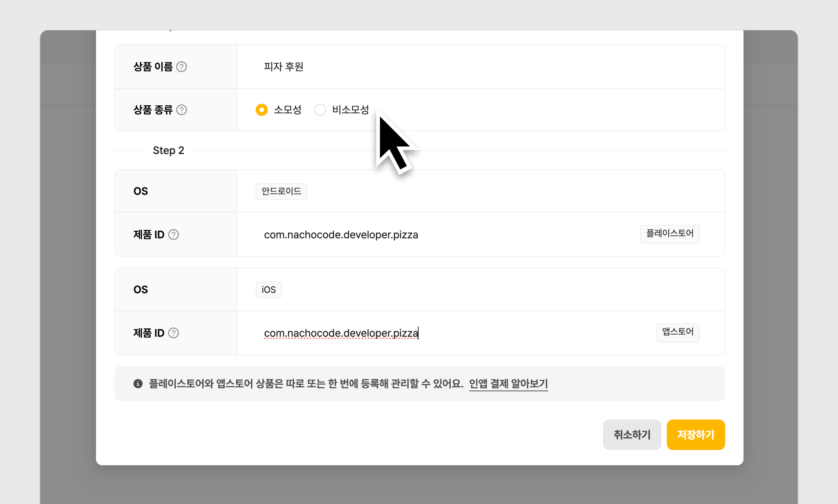Screen dimensions: 838x504
Task: Open help icon beside Android 제품 ID
Action: click(173, 235)
